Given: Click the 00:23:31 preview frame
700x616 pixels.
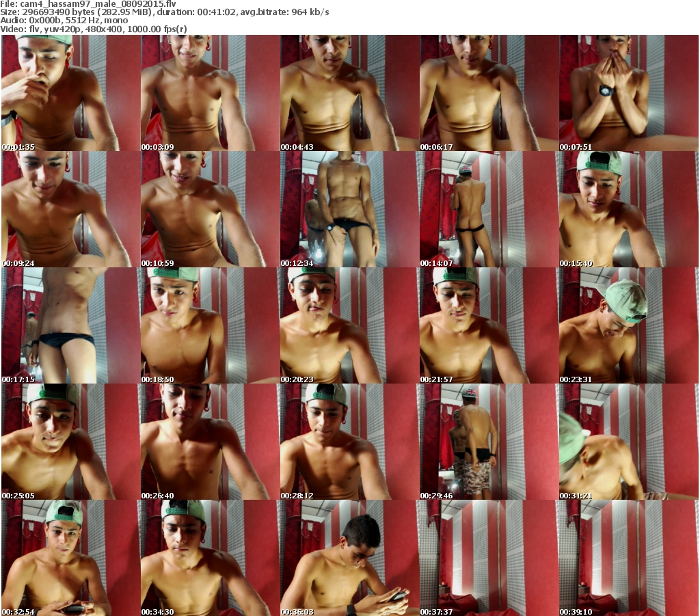Looking at the screenshot, I should coord(629,325).
